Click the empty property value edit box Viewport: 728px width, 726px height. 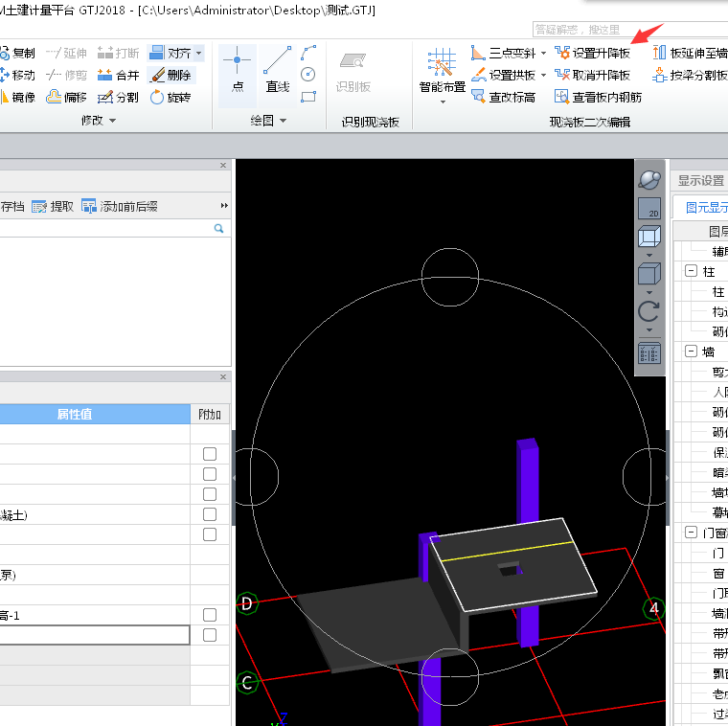point(95,635)
